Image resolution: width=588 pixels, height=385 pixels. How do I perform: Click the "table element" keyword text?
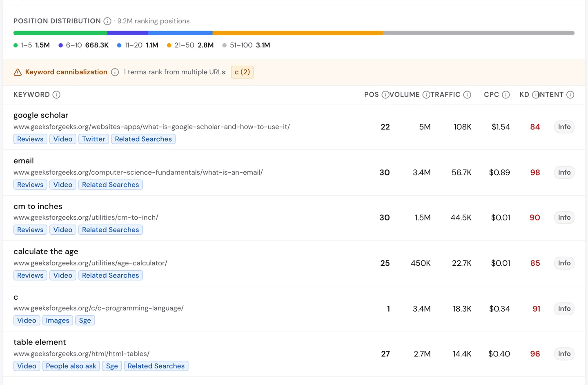pos(40,342)
